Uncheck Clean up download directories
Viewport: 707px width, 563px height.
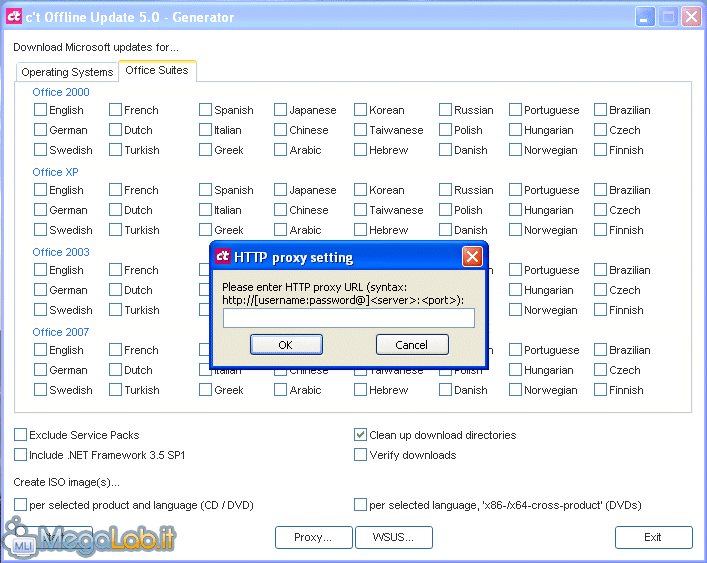(360, 435)
